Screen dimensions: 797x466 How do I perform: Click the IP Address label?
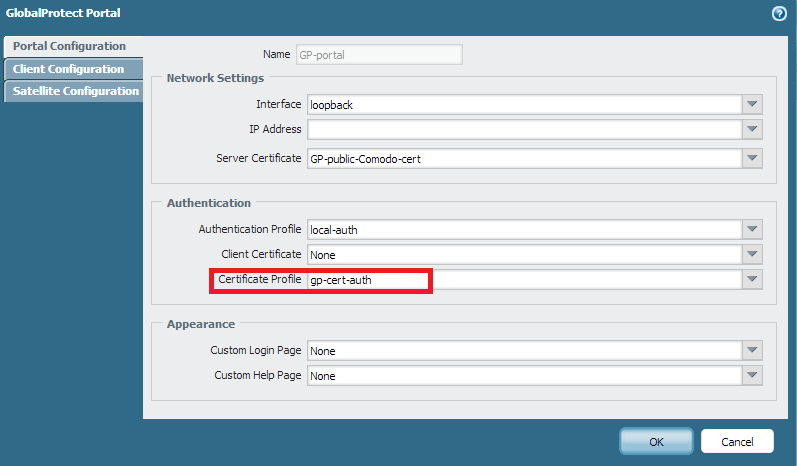[x=275, y=129]
